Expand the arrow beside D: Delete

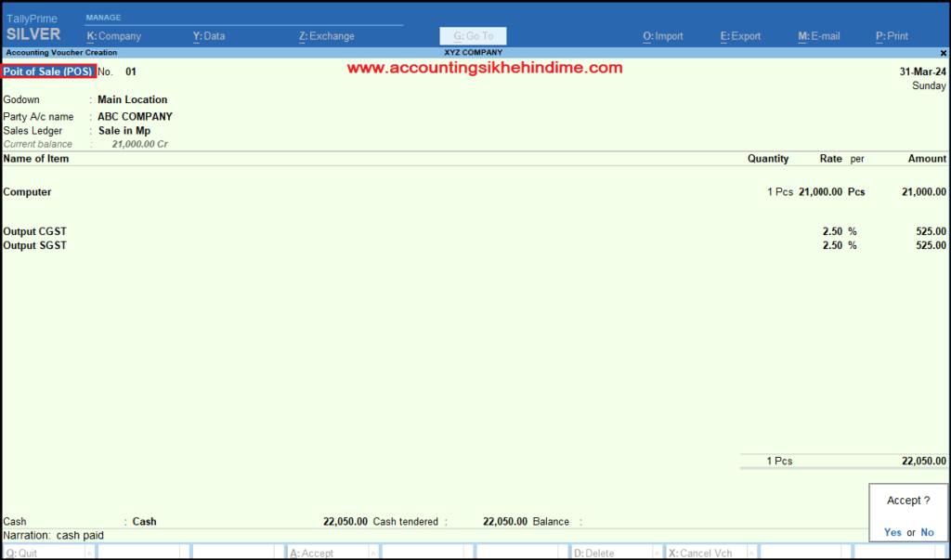[658, 553]
